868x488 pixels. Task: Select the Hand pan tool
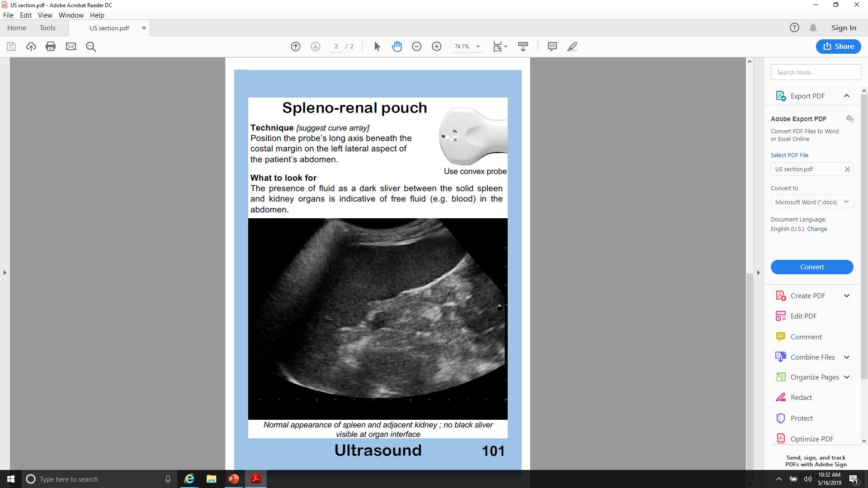(x=397, y=47)
